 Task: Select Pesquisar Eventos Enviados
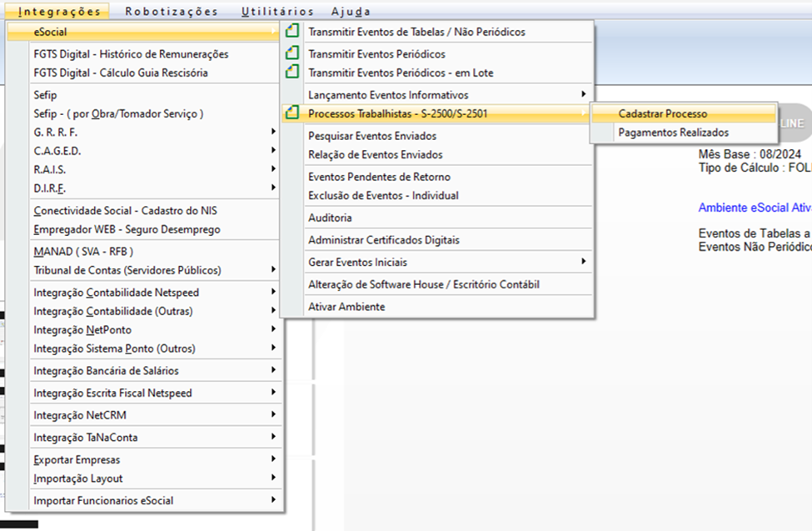click(x=371, y=136)
